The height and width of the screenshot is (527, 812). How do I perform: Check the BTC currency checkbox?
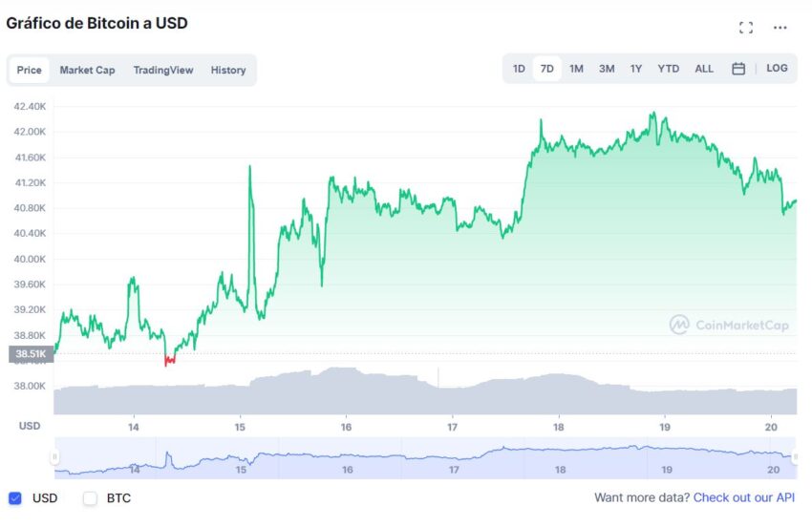point(90,498)
